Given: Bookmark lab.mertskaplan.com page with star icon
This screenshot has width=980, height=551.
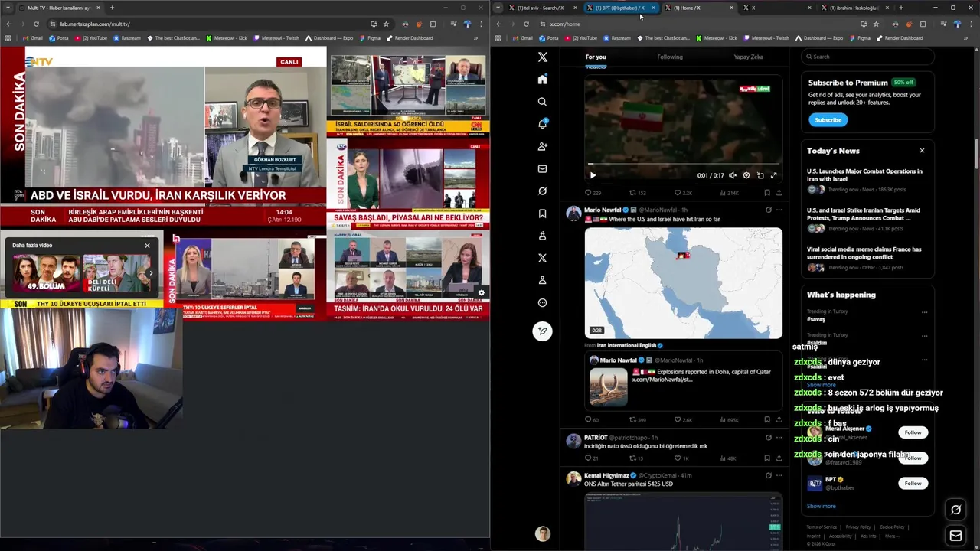Looking at the screenshot, I should click(386, 24).
